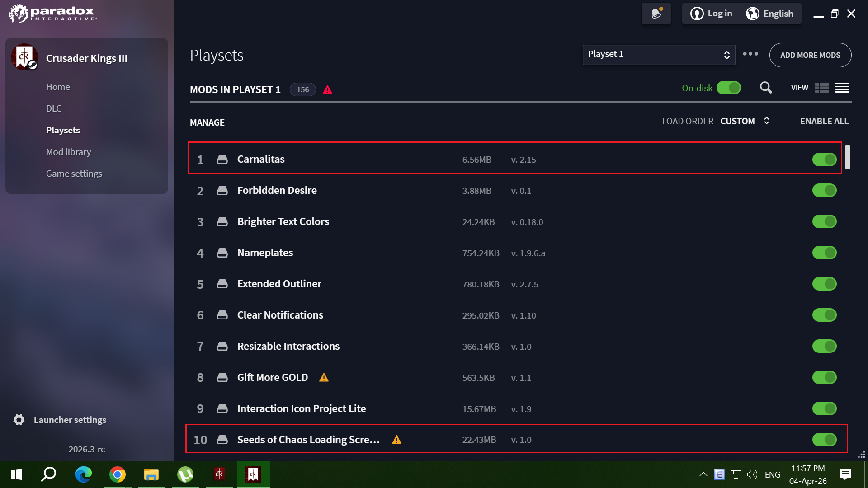Click the Carnalitas mod name

tap(261, 159)
